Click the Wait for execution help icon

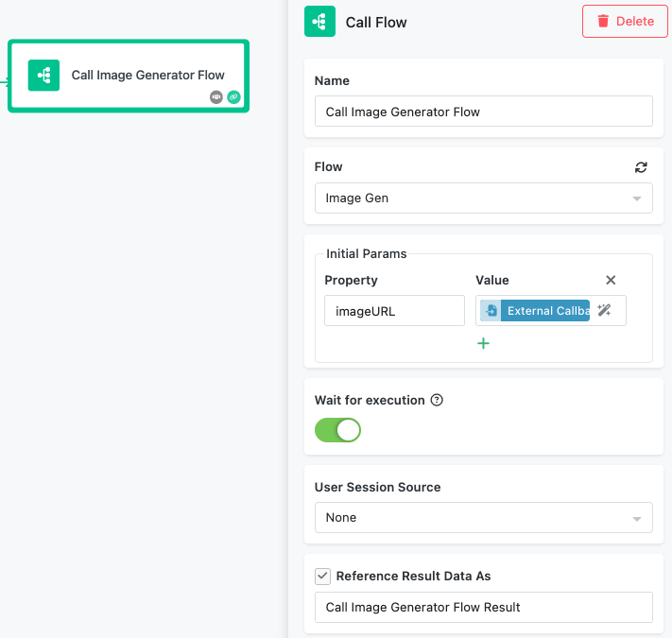[437, 400]
